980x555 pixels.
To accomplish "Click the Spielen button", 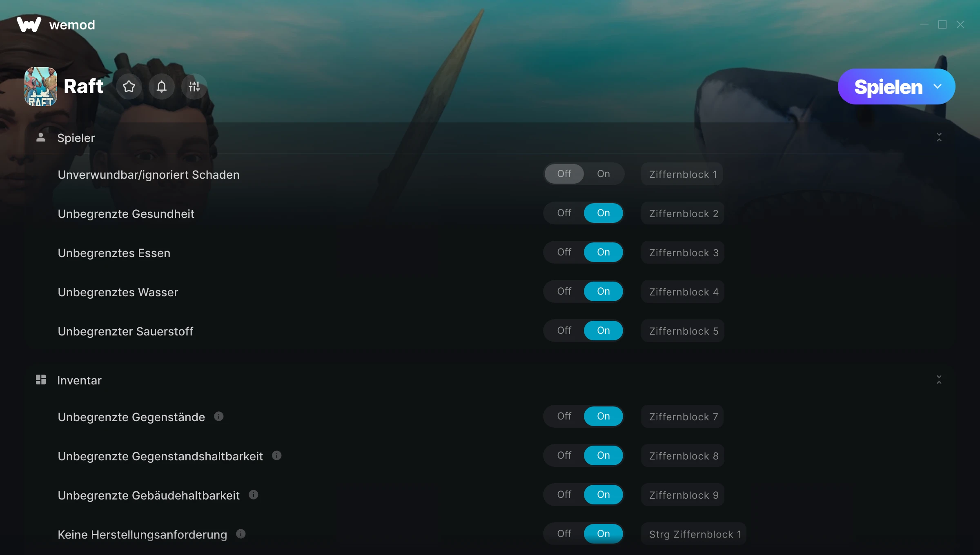I will coord(888,87).
